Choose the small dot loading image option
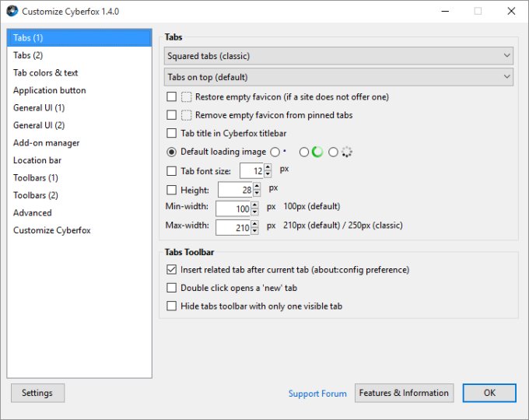The width and height of the screenshot is (529, 420). [274, 152]
